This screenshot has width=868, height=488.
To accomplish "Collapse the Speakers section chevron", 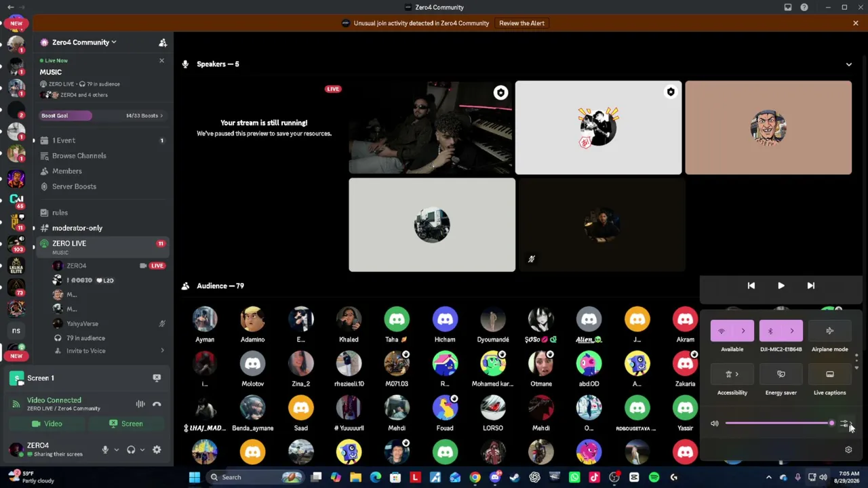I will click(849, 64).
